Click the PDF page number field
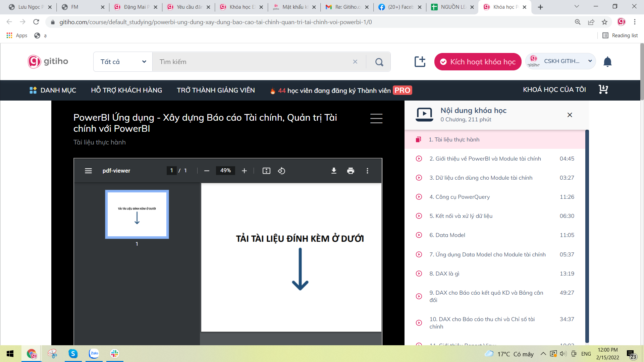The image size is (644, 362). (x=171, y=171)
